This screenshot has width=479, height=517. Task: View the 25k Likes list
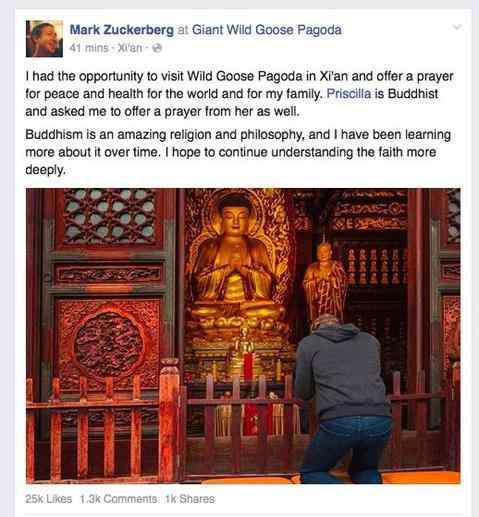point(49,499)
